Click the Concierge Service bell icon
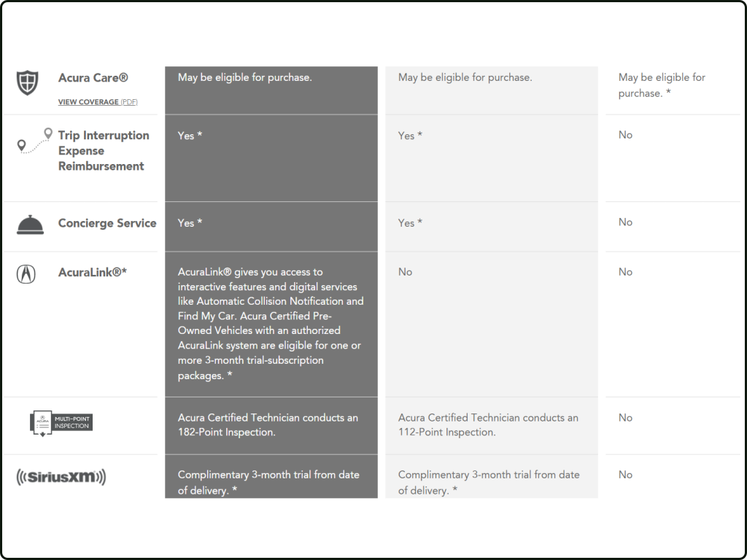Image resolution: width=747 pixels, height=560 pixels. pos(30,225)
